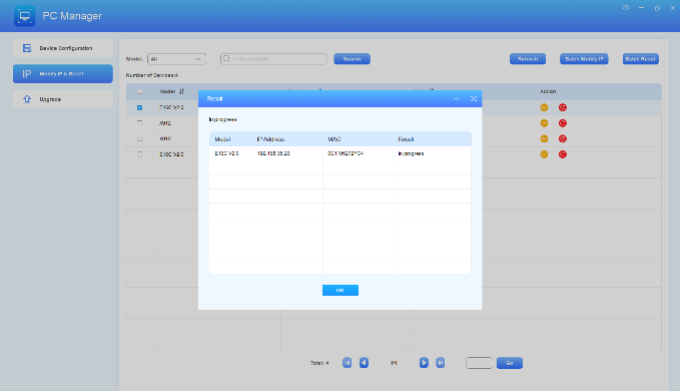
Task: Click the Batch Modify IP button
Action: (584, 59)
